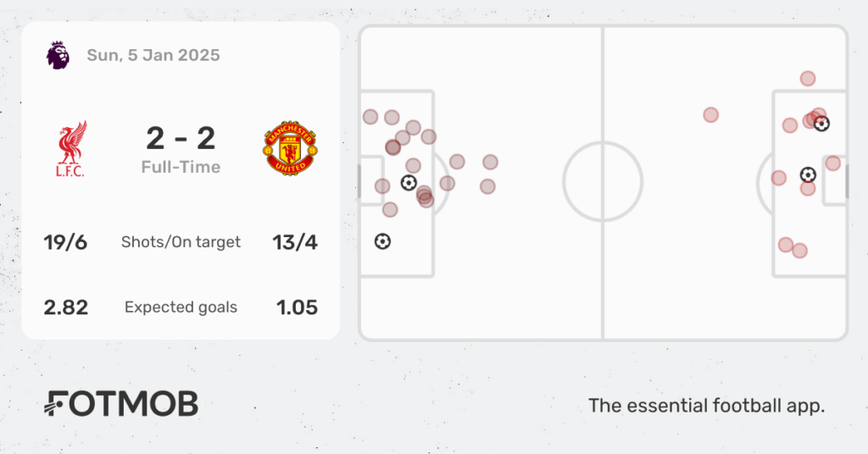
Task: Click the goal ball marker among the clustered right-side shots
Action: point(821,124)
